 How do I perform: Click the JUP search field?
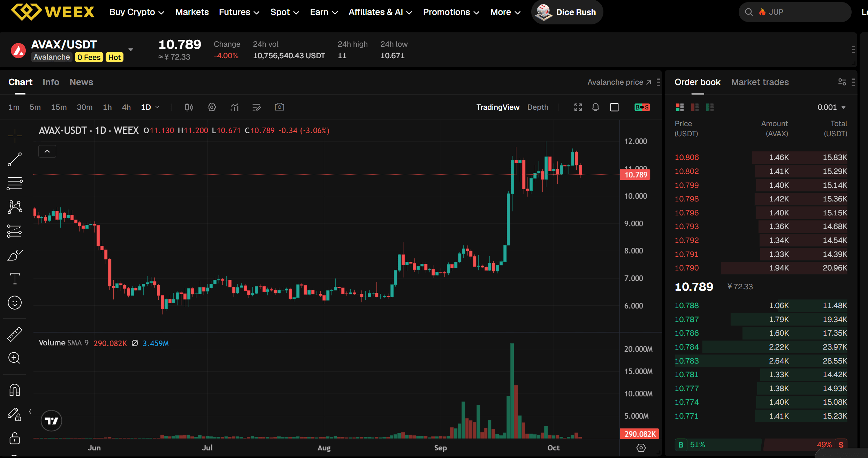pyautogui.click(x=795, y=12)
